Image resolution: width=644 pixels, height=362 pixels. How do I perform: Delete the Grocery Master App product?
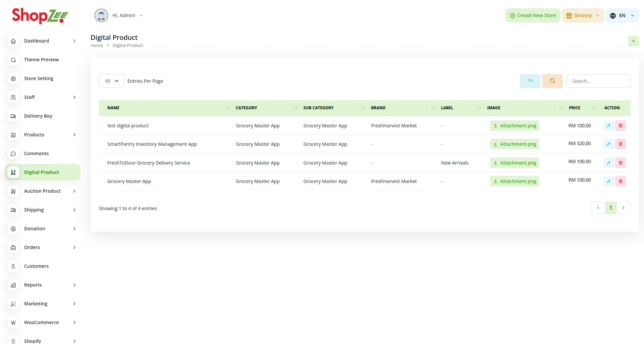pos(621,181)
